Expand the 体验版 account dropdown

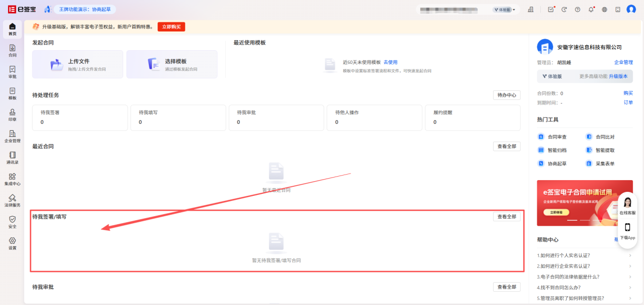click(504, 10)
